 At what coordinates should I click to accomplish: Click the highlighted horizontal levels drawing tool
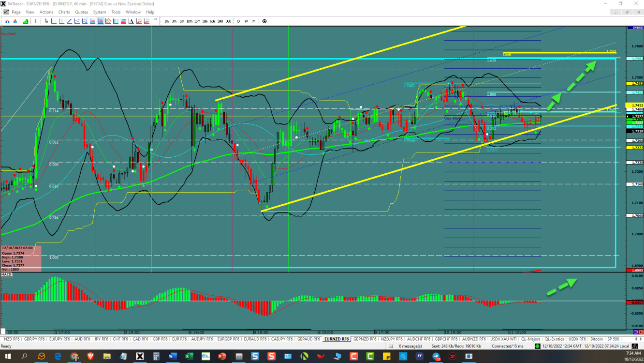[100, 21]
